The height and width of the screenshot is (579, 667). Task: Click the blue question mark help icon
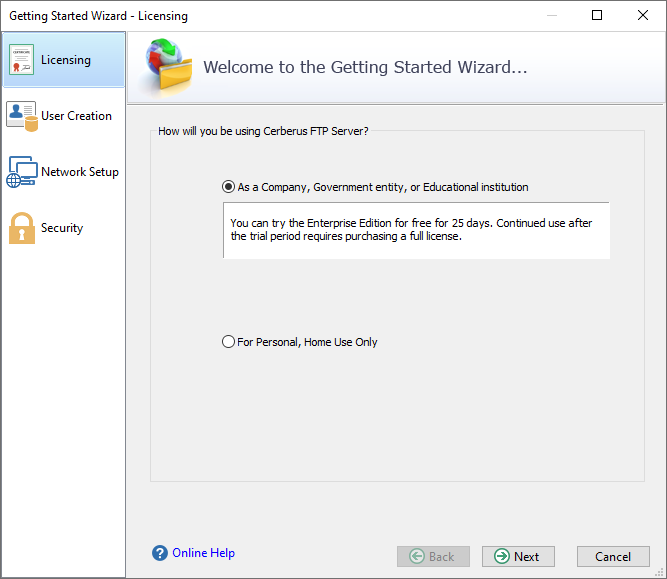click(x=160, y=553)
